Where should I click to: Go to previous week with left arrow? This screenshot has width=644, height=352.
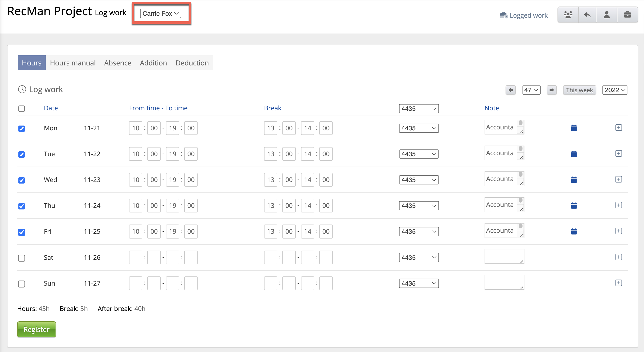click(510, 90)
